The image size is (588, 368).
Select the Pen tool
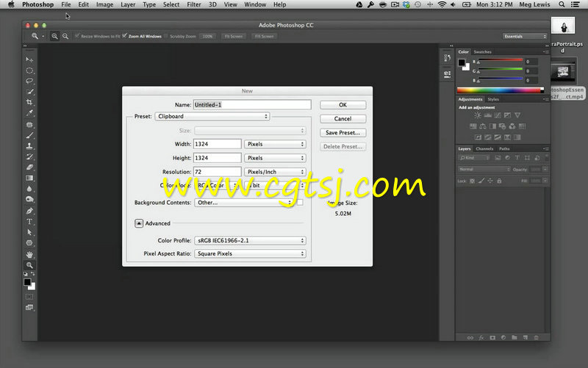click(29, 211)
